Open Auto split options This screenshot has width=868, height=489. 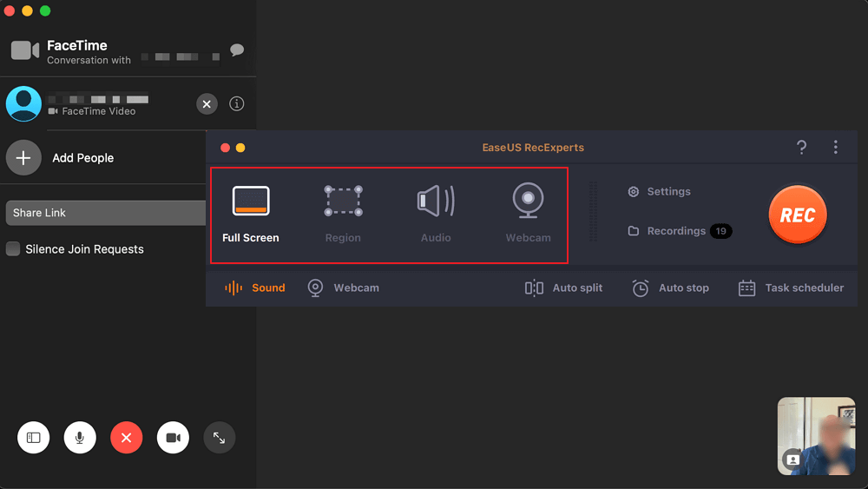(563, 288)
